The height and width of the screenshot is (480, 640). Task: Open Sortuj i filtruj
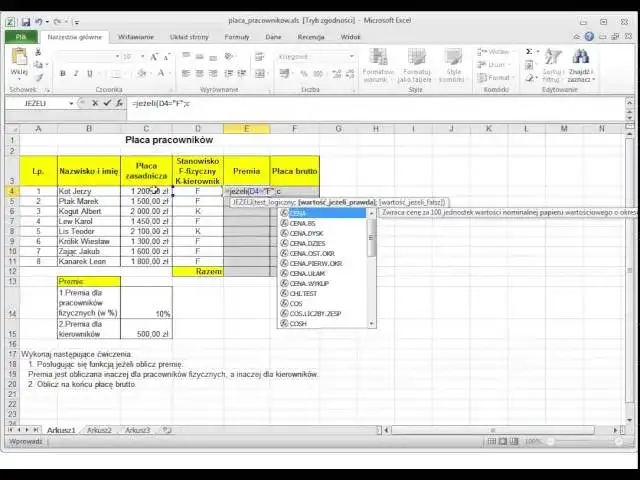point(552,65)
